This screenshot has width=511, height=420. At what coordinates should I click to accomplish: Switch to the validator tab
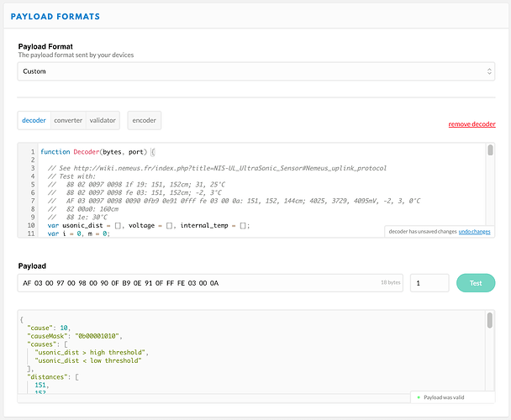(x=103, y=120)
